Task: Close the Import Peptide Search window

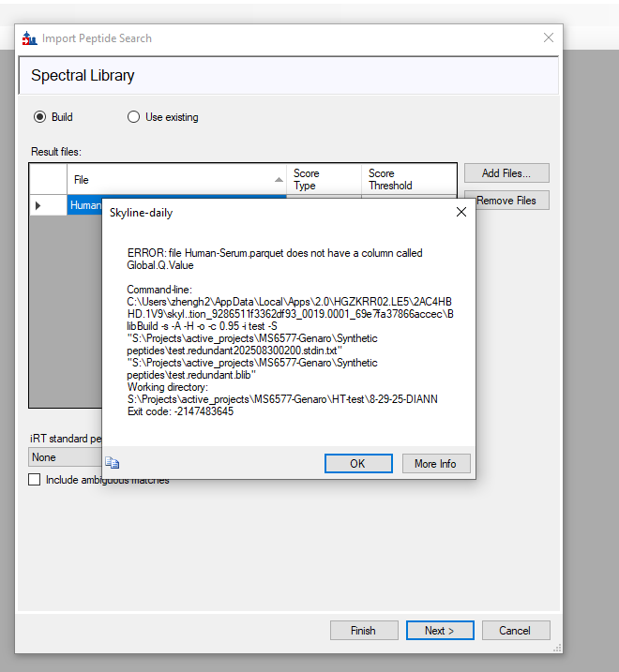Action: pos(549,38)
